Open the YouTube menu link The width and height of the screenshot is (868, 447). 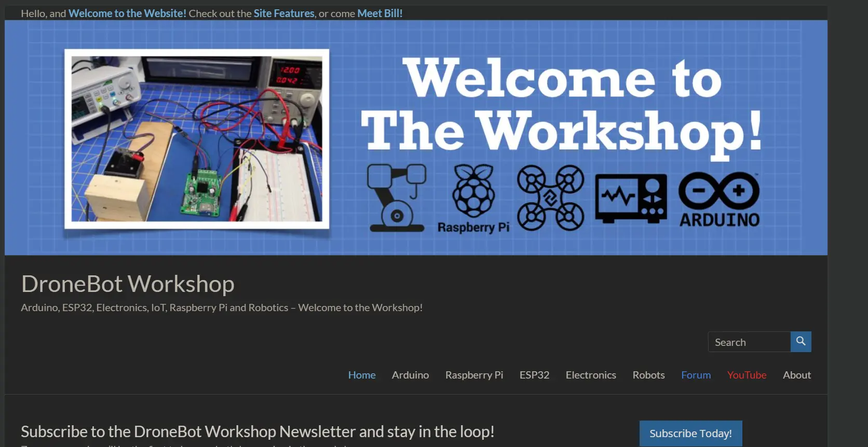coord(747,375)
